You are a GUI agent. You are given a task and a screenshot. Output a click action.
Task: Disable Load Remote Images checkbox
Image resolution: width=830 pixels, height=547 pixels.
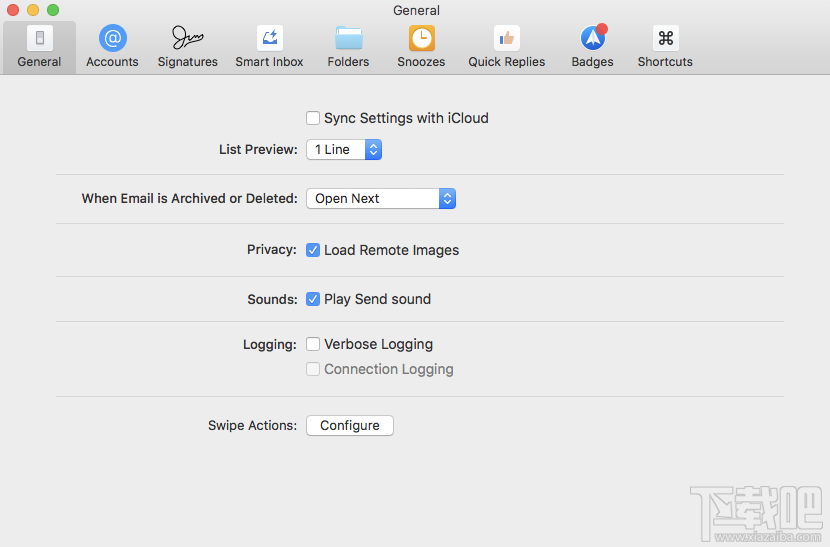click(x=313, y=250)
